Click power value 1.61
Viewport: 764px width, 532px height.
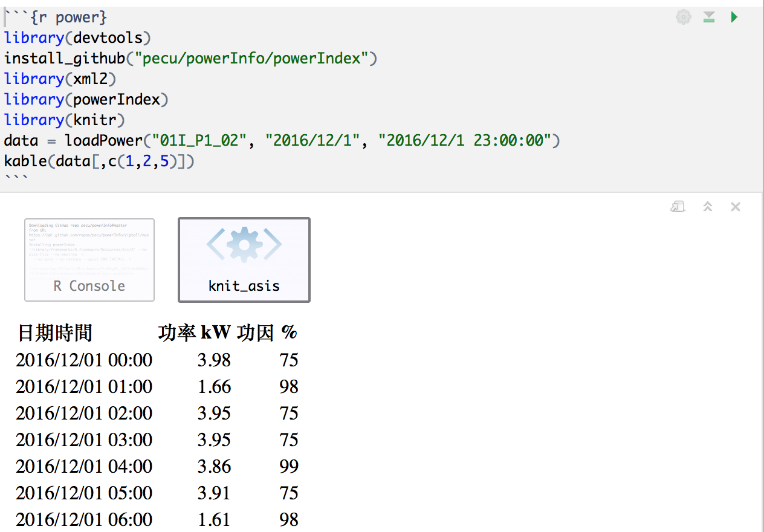click(214, 519)
